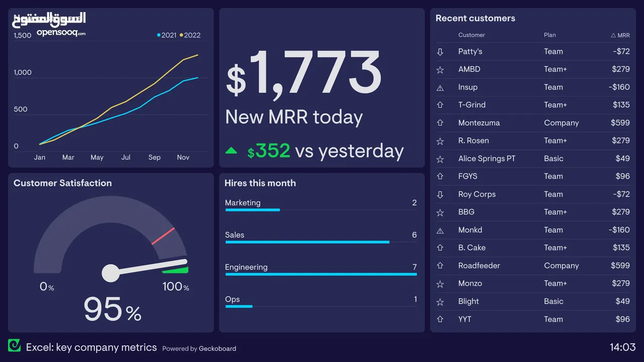The width and height of the screenshot is (644, 362).
Task: Click the 100% gauge label
Action: 176,287
